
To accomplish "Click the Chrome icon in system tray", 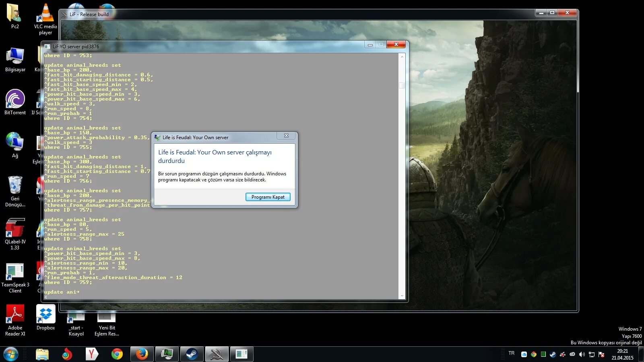I will pos(534,354).
